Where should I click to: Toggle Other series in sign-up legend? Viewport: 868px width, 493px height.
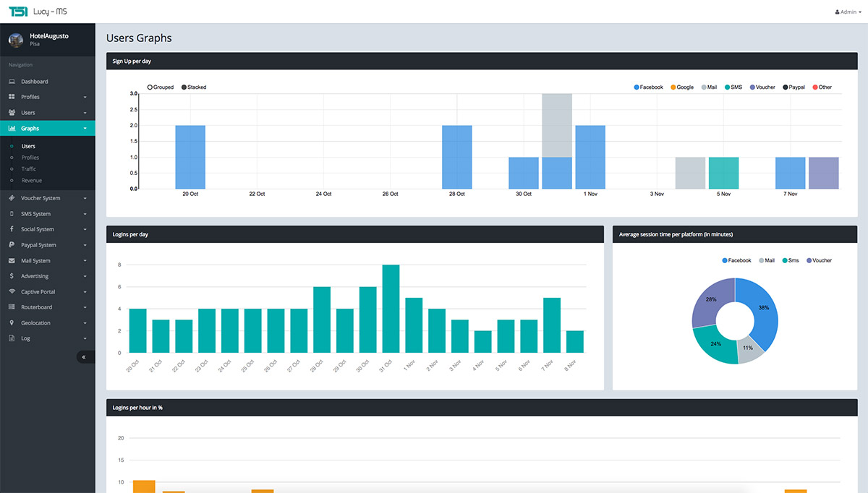click(822, 87)
